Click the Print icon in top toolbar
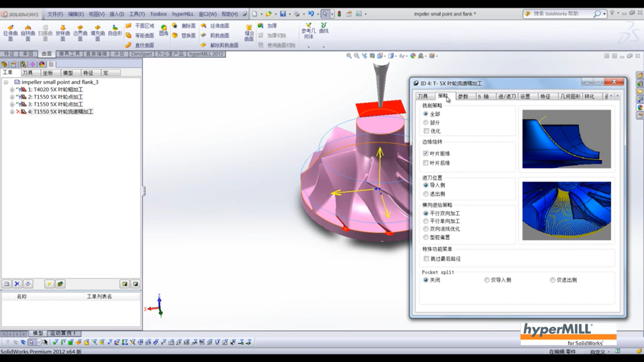Image resolution: width=644 pixels, height=362 pixels. click(297, 14)
